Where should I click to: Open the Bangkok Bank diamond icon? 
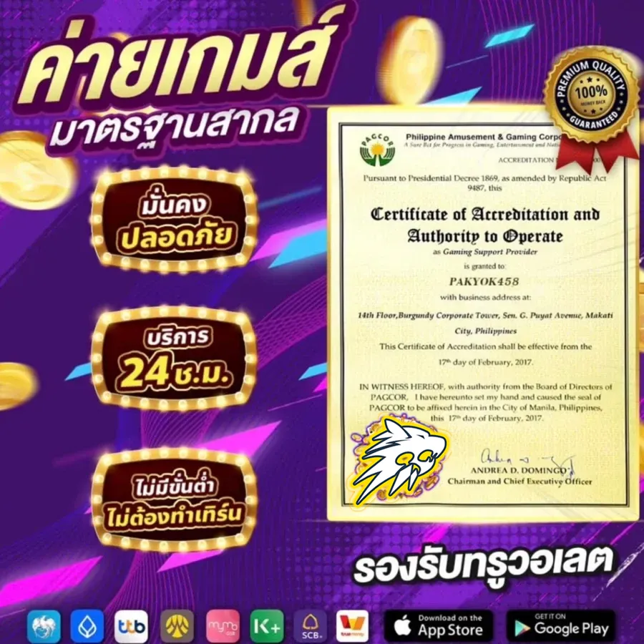tap(87, 627)
